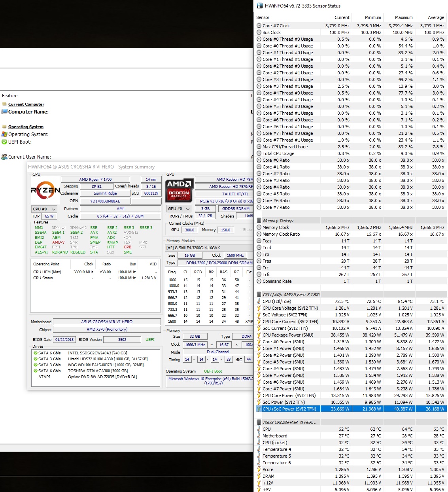Click the lightning icon for CPU Core Voltage
Viewport: 448px width, 492px height.
(259, 308)
